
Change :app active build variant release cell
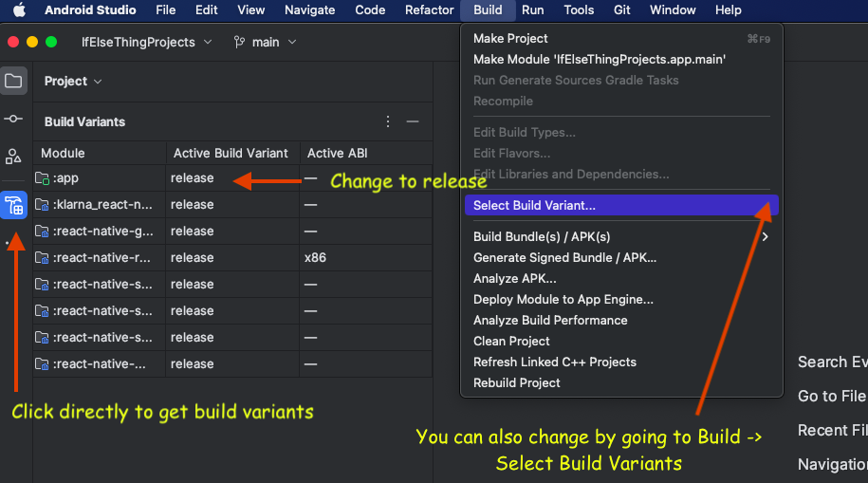(x=232, y=178)
